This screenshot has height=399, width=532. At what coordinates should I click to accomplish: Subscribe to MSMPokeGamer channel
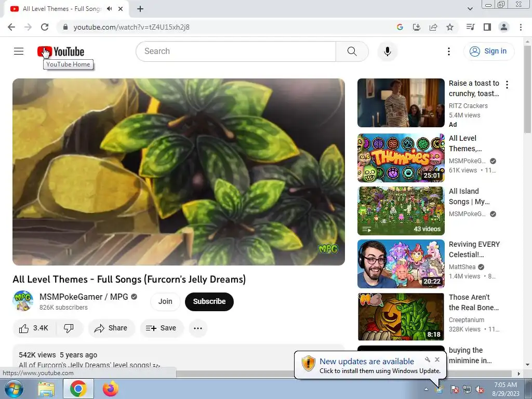209,301
